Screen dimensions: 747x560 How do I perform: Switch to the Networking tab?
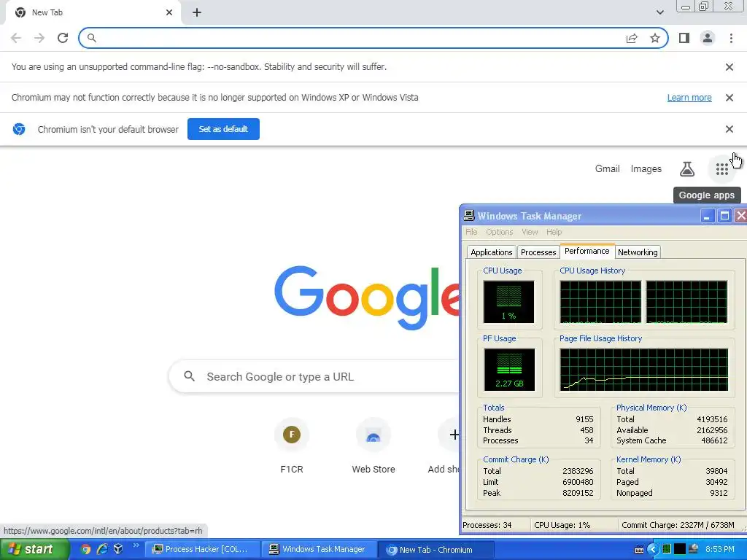click(x=638, y=252)
